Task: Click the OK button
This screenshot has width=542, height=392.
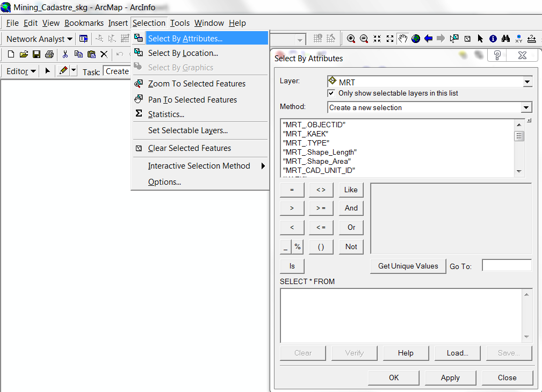Action: [x=394, y=378]
